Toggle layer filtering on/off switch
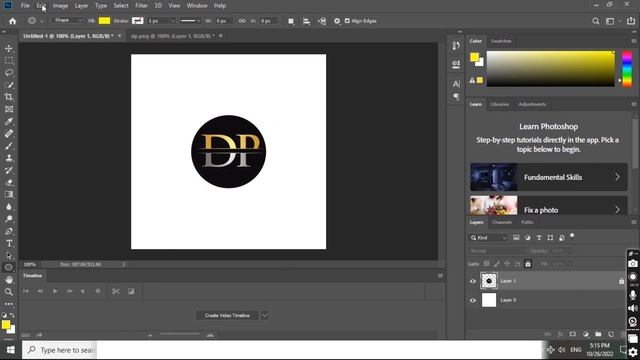The height and width of the screenshot is (360, 640). point(572,236)
